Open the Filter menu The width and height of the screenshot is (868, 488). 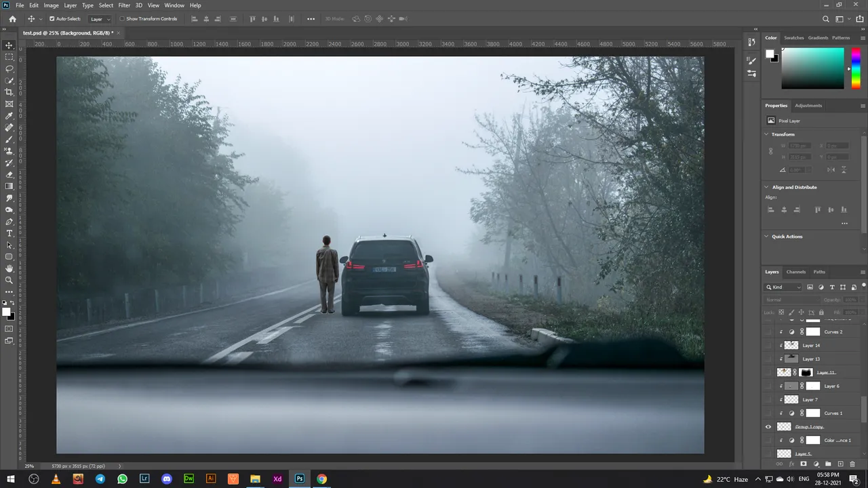(x=124, y=5)
